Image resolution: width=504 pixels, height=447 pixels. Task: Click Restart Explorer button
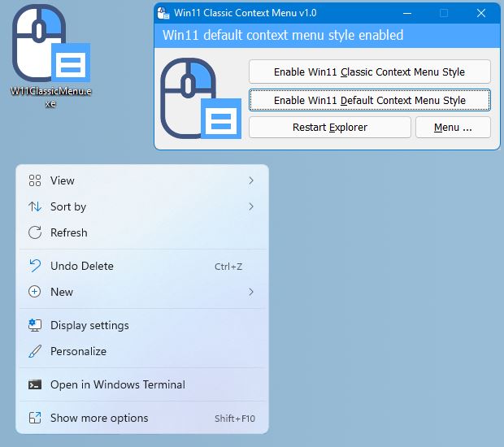pyautogui.click(x=330, y=128)
